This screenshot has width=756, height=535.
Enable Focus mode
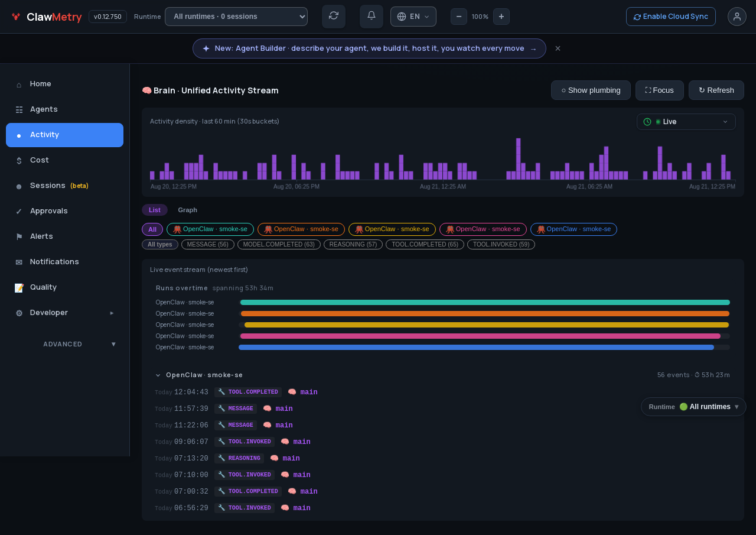point(660,90)
